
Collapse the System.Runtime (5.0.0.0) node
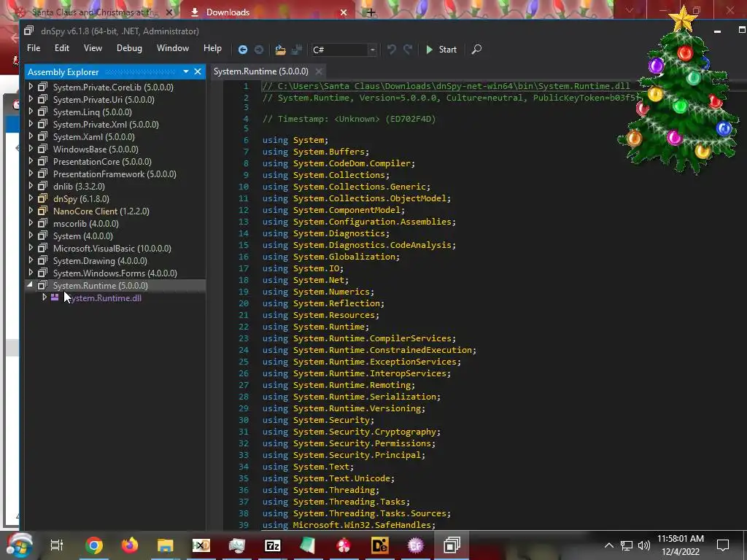(31, 285)
